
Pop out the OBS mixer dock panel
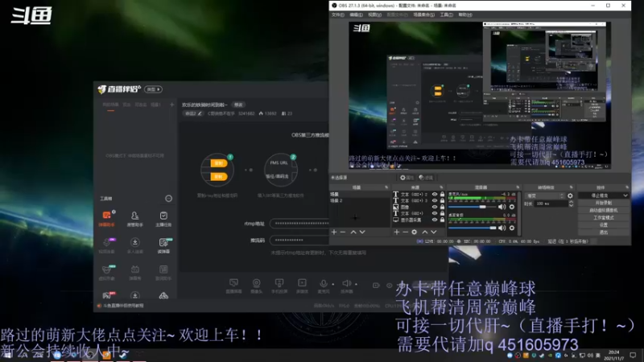(518, 187)
